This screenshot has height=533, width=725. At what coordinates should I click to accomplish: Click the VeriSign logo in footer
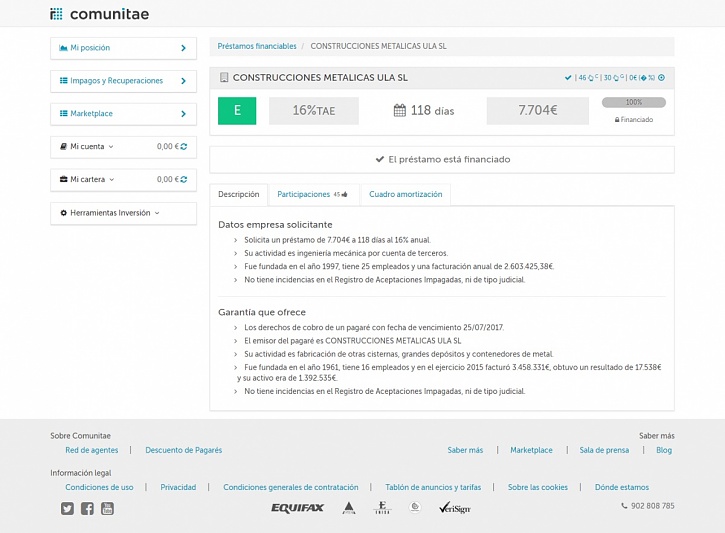pyautogui.click(x=454, y=508)
